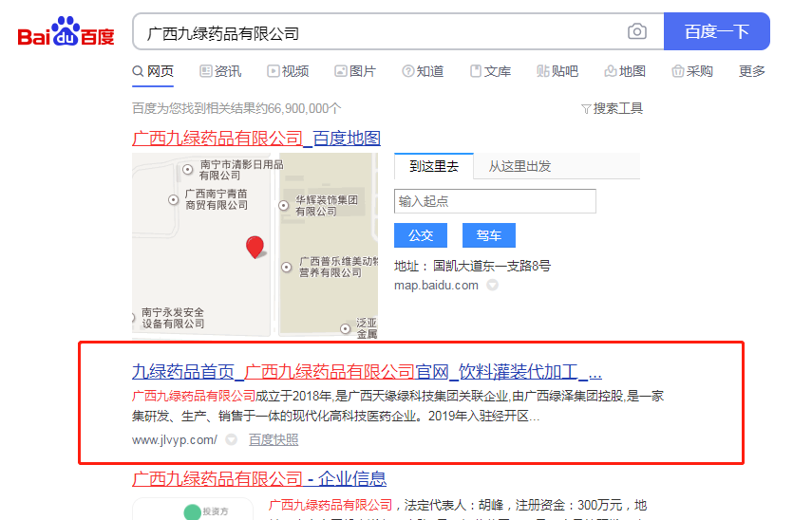Open camera image search icon
The height and width of the screenshot is (520, 812).
tap(637, 32)
